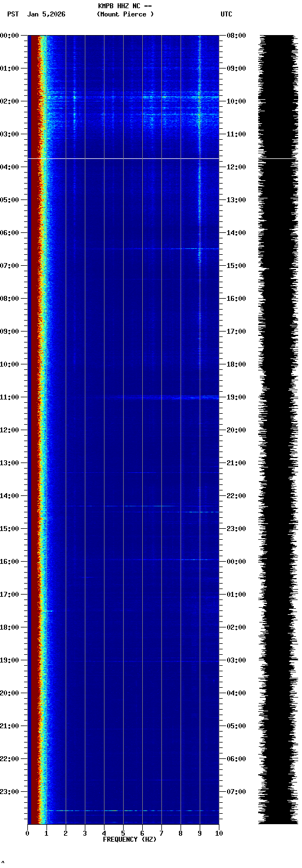This screenshot has height=868, width=302.
Task: Click the 08:00 PST left-axis label
Action: [10, 299]
